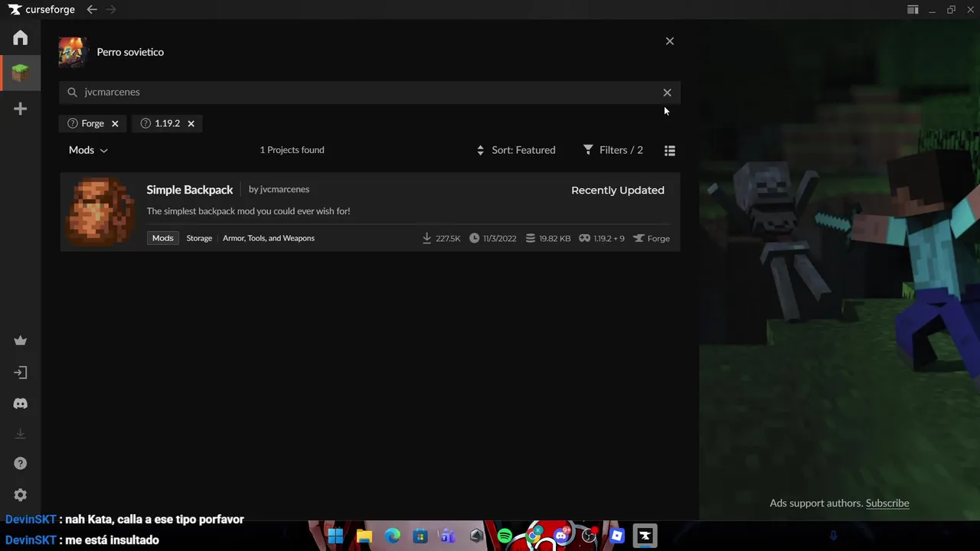
Task: Open the Discord icon in CurseForge sidebar
Action: click(x=21, y=403)
